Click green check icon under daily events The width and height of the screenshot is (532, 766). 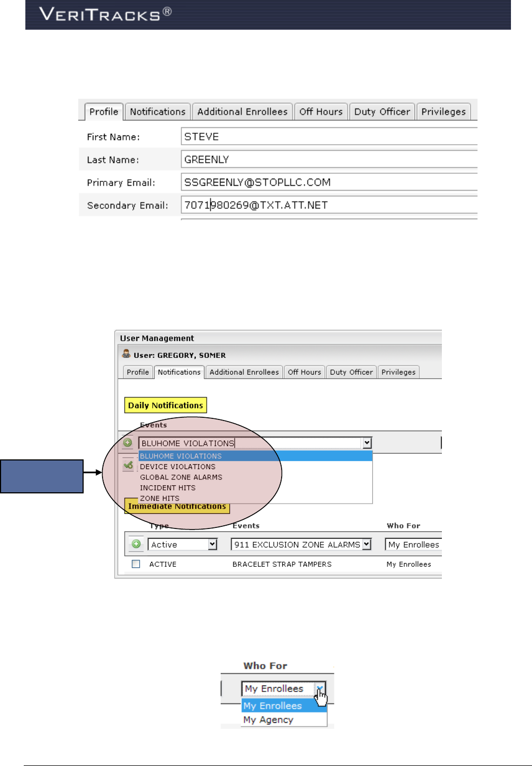pyautogui.click(x=128, y=465)
